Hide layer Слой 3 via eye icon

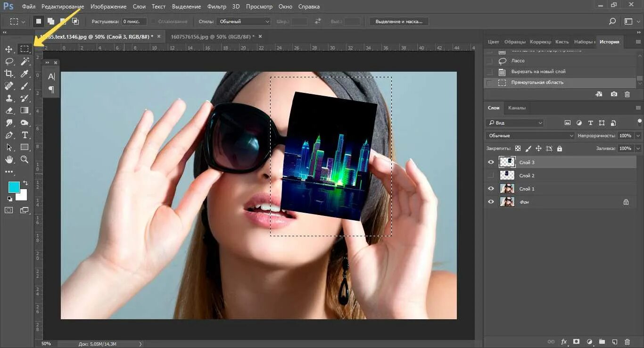[x=491, y=162]
